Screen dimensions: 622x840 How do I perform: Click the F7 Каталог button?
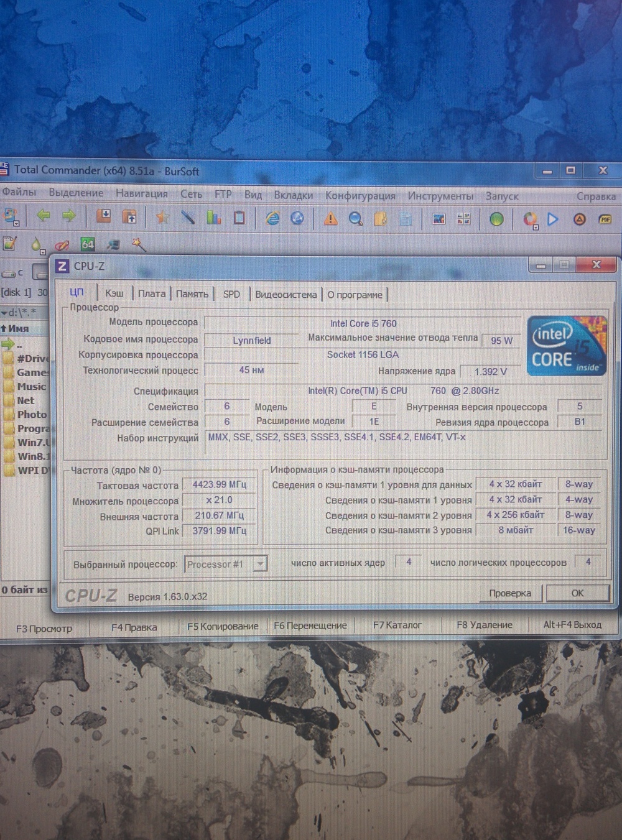click(397, 625)
